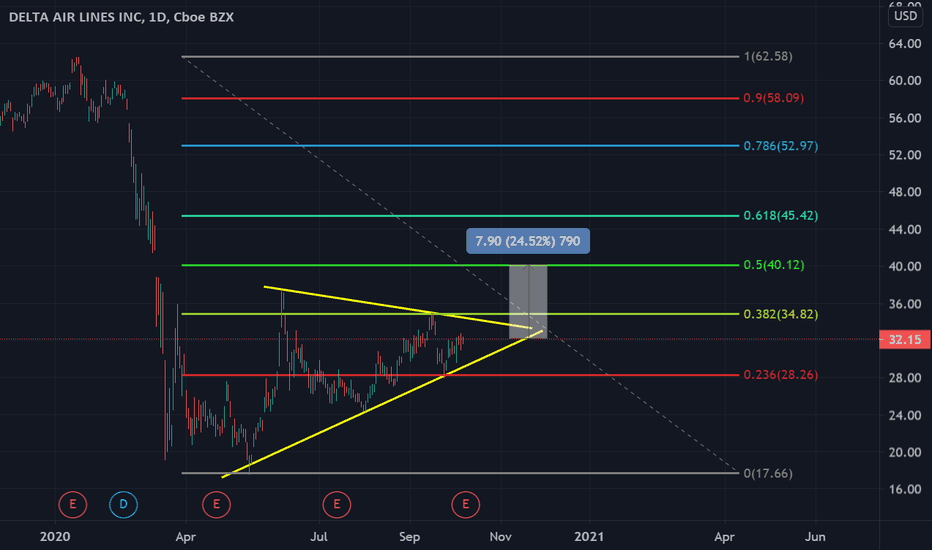Click the 20.00 price axis label
This screenshot has height=550, width=932.
click(x=905, y=452)
